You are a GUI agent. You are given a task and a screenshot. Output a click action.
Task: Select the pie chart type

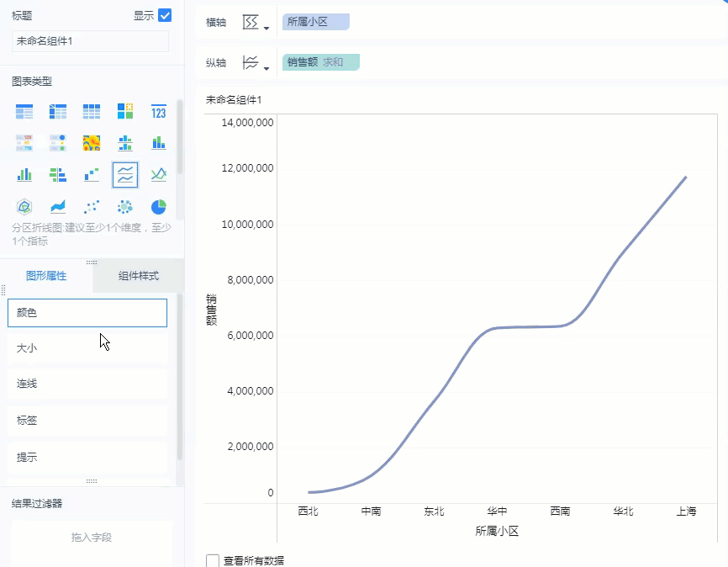[159, 206]
